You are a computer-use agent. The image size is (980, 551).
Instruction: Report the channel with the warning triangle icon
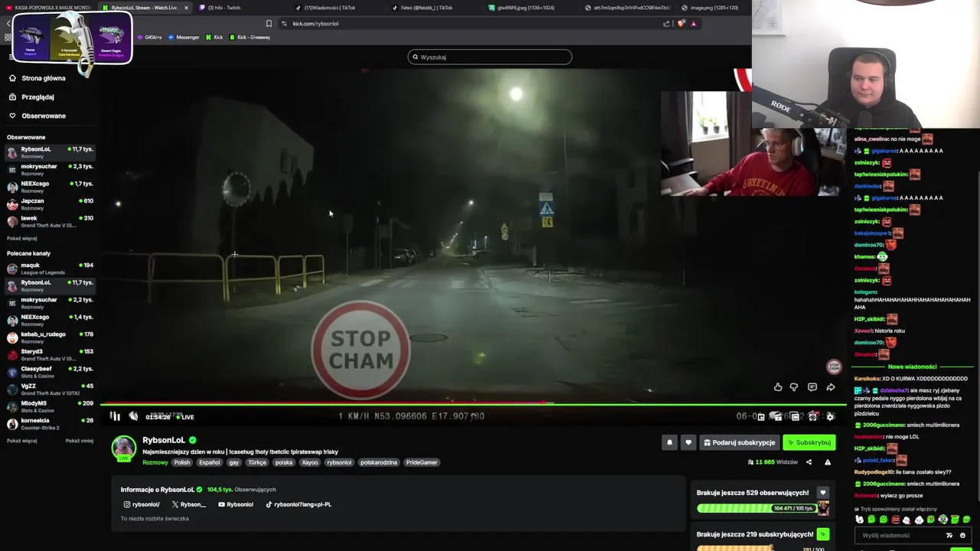828,462
